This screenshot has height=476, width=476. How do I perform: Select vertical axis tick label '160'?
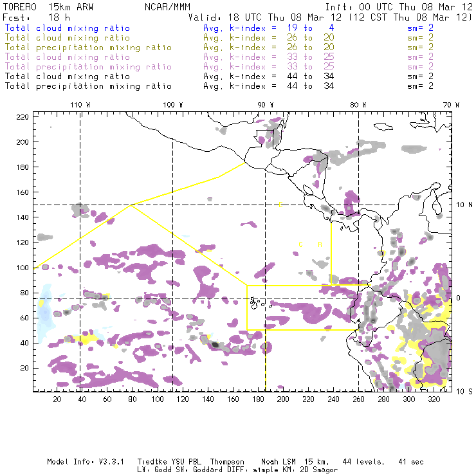coord(23,192)
